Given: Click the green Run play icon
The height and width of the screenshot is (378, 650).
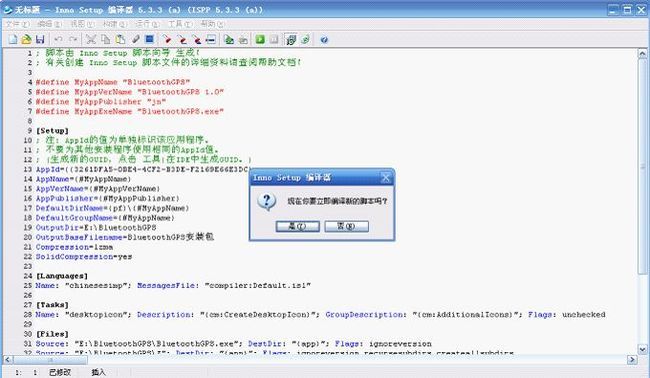Looking at the screenshot, I should coord(260,40).
